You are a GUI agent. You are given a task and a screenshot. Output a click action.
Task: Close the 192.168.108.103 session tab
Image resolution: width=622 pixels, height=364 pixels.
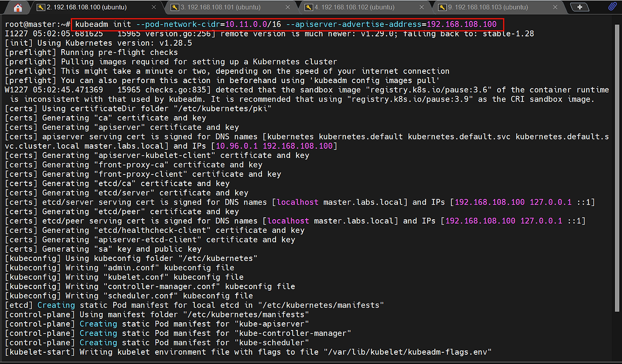555,7
